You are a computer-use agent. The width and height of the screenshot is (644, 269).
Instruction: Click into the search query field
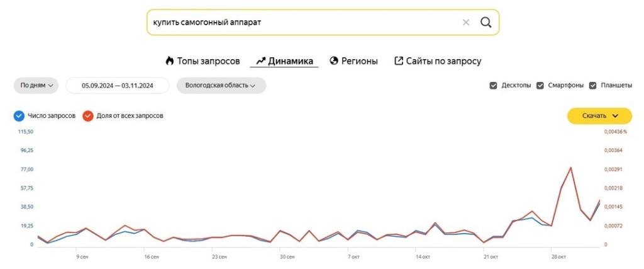(304, 22)
